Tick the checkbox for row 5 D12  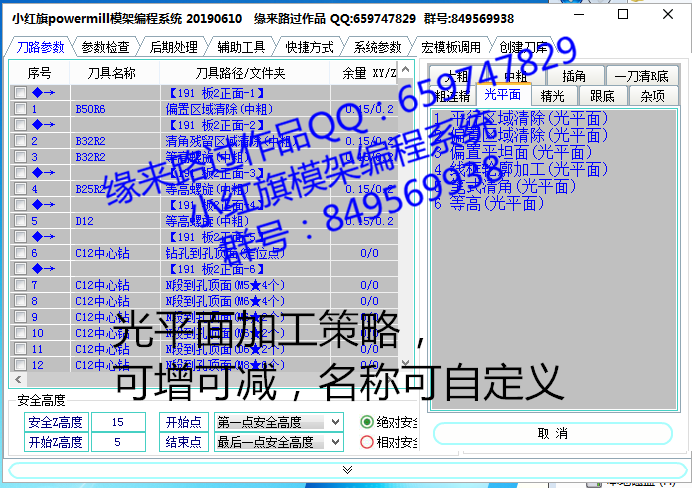click(20, 221)
